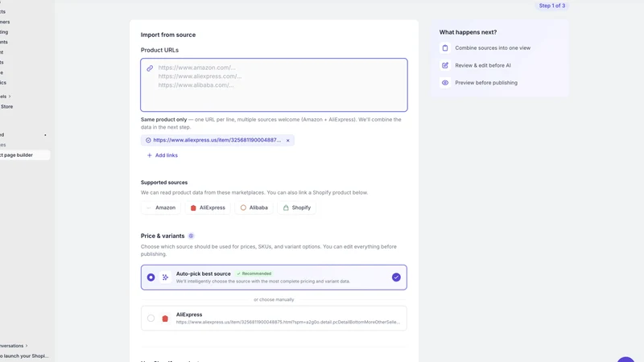
Task: Click the AliExpress red bag icon chip
Action: pyautogui.click(x=193, y=208)
